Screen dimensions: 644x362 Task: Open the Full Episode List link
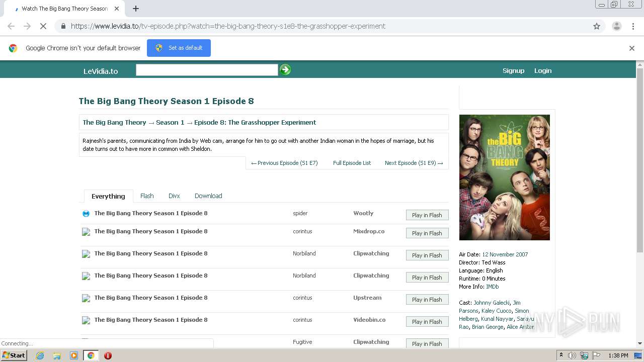pyautogui.click(x=352, y=163)
